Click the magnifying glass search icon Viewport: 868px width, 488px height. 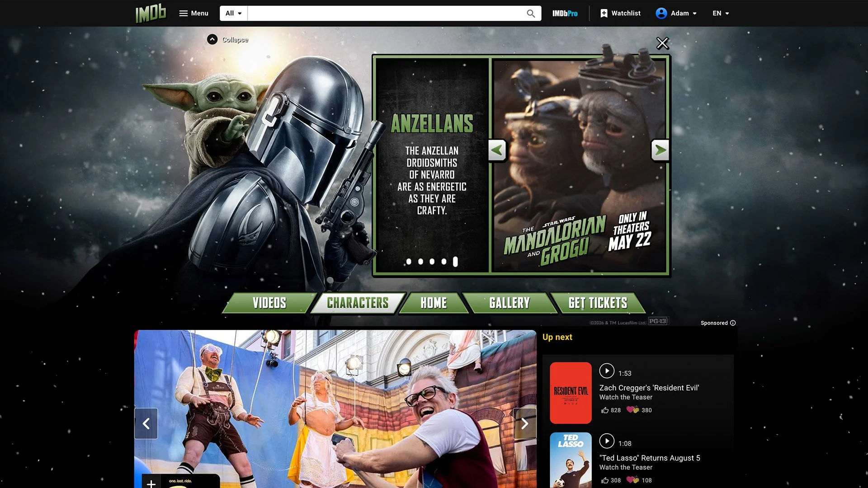coord(531,14)
